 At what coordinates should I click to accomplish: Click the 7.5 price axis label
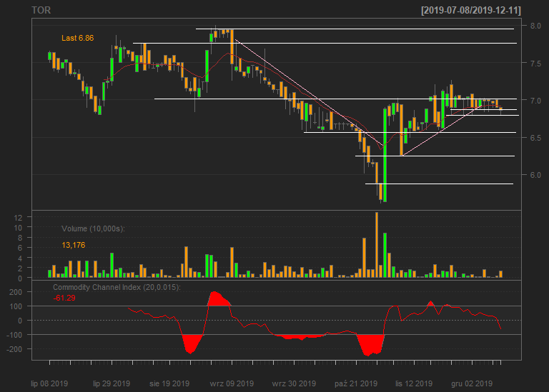click(535, 64)
